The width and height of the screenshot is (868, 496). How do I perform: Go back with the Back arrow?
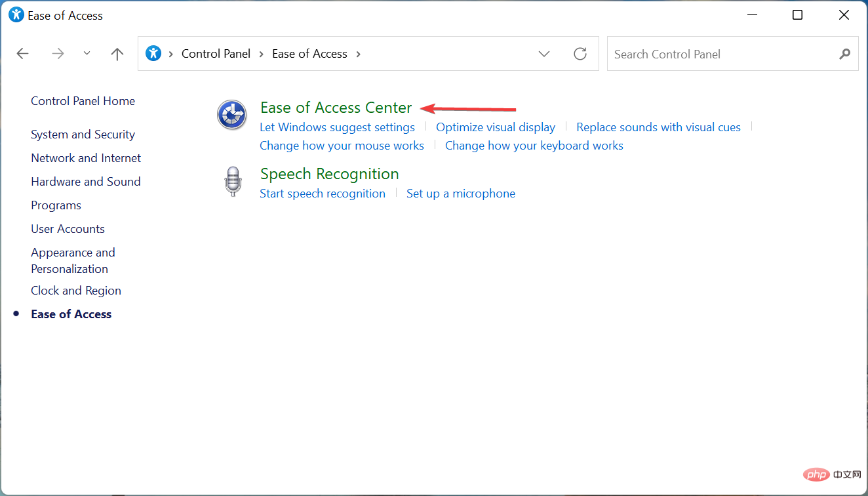tap(23, 54)
